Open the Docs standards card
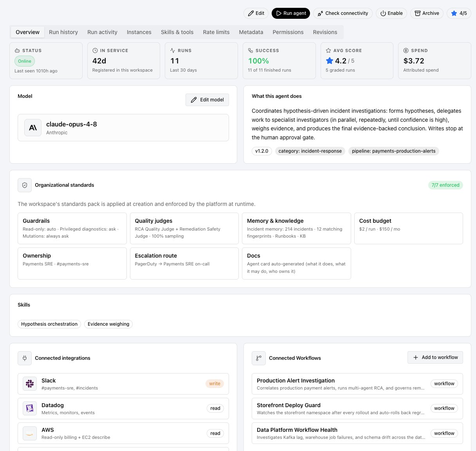The width and height of the screenshot is (476, 451). (296, 263)
